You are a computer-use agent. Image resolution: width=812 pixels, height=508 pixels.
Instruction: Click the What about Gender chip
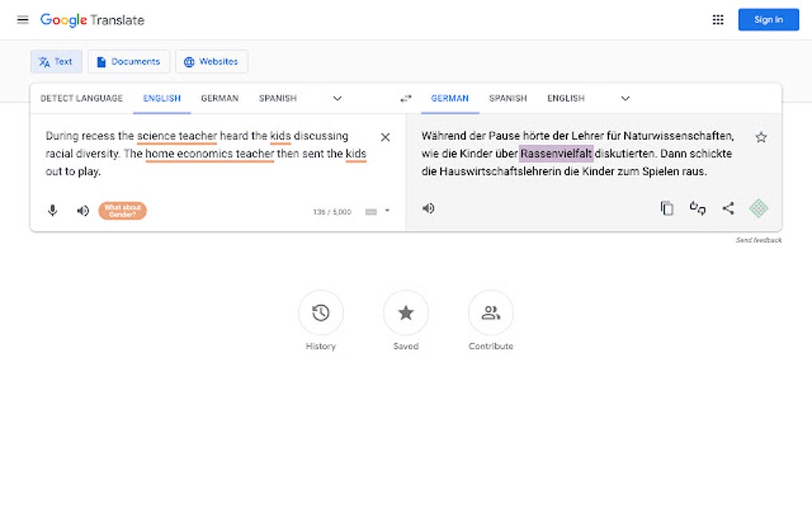(x=122, y=210)
